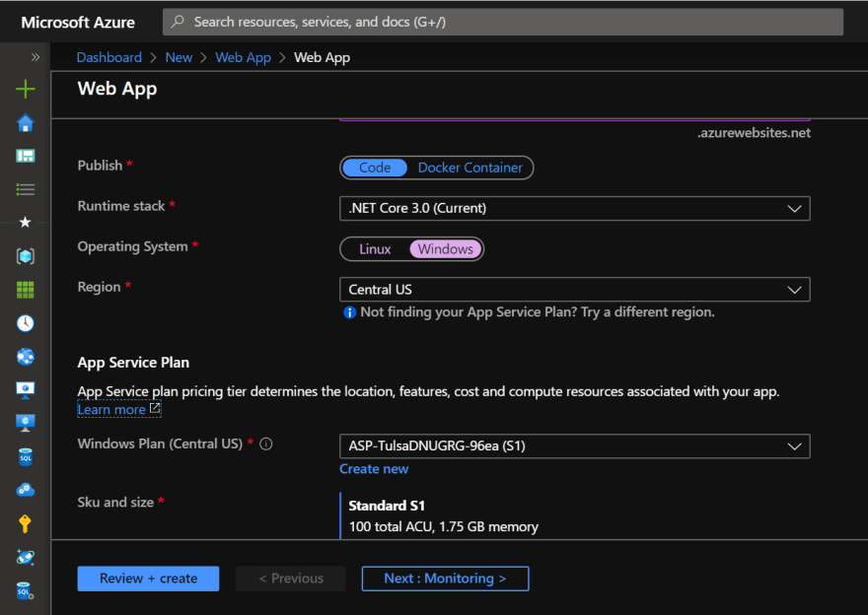Navigate to Dashboard breadcrumb
Screen dimensions: 868x615
point(109,57)
